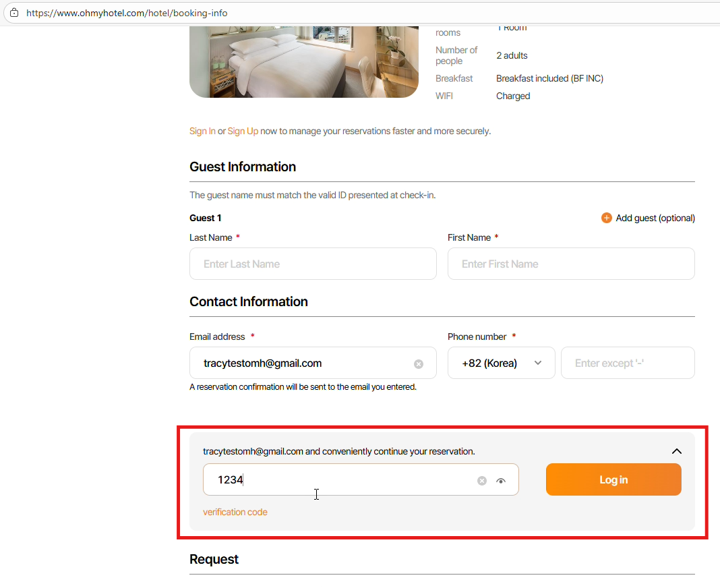Click the Sign In link
This screenshot has height=588, width=720.
click(202, 131)
